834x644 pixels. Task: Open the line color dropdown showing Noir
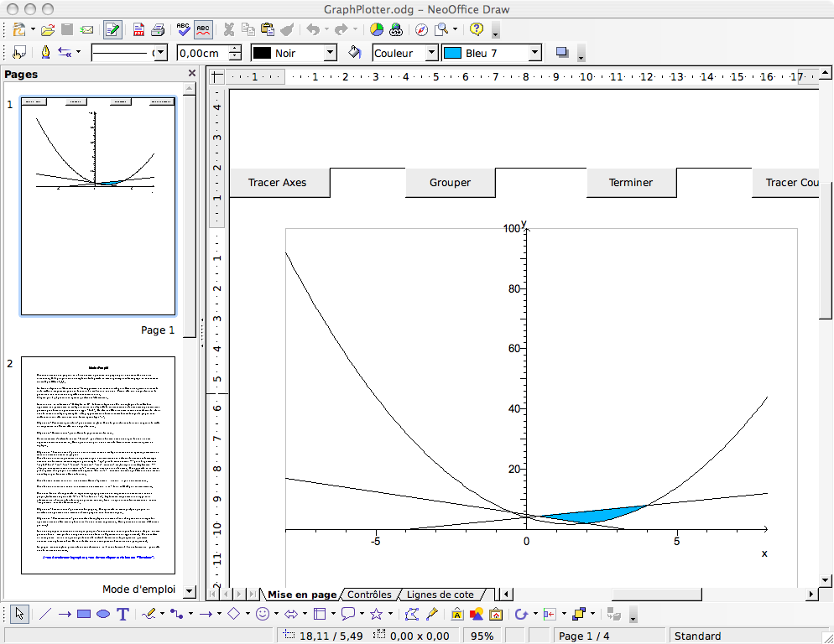coord(330,53)
